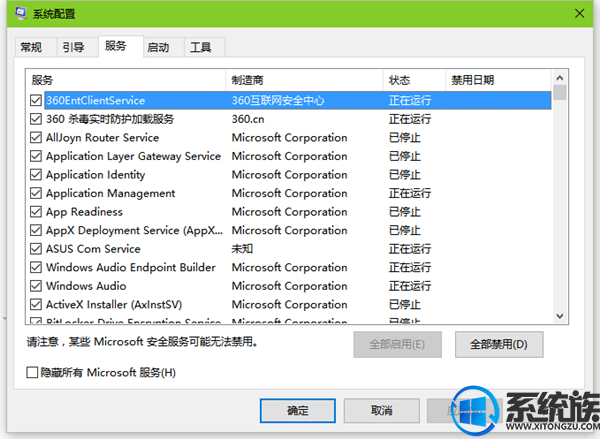Uncheck 360 杀毒实时防护加载服务 checkbox
The image size is (600, 439).
tap(36, 119)
